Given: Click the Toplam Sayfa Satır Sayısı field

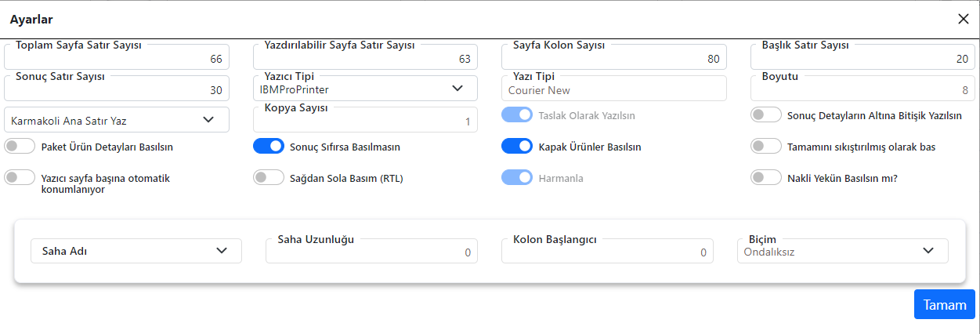Looking at the screenshot, I should pyautogui.click(x=117, y=59).
